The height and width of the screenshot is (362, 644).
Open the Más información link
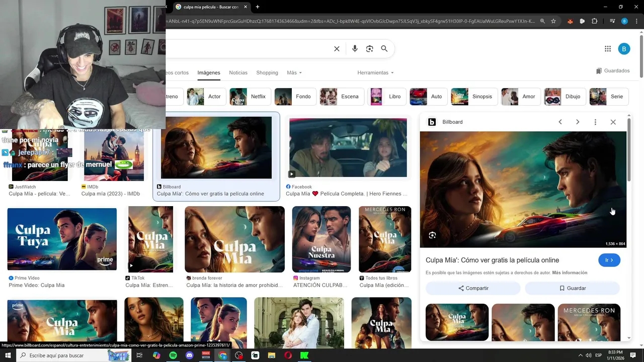[570, 273]
